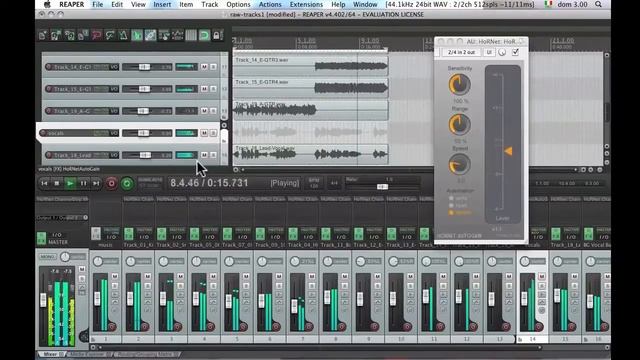Mute the vocals track in track panel

pyautogui.click(x=204, y=133)
